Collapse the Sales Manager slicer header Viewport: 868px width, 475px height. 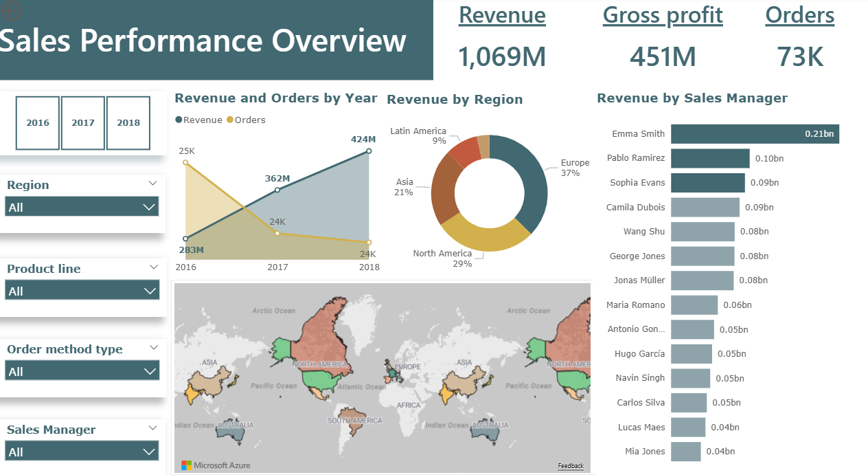click(154, 428)
